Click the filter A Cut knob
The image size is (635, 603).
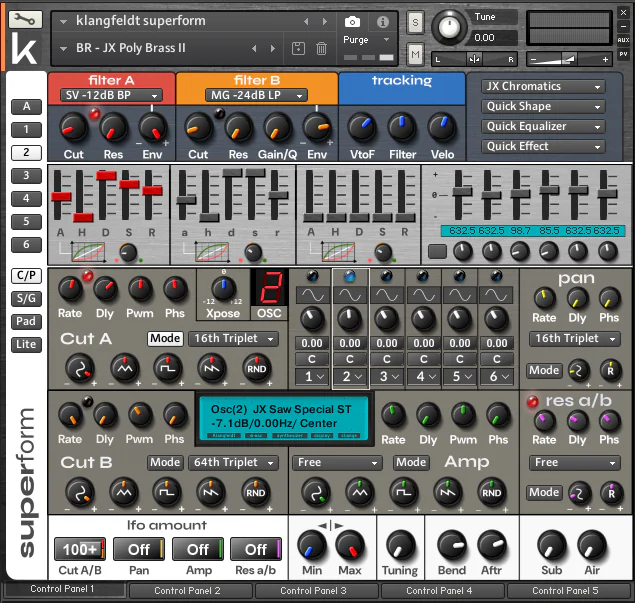pyautogui.click(x=74, y=128)
